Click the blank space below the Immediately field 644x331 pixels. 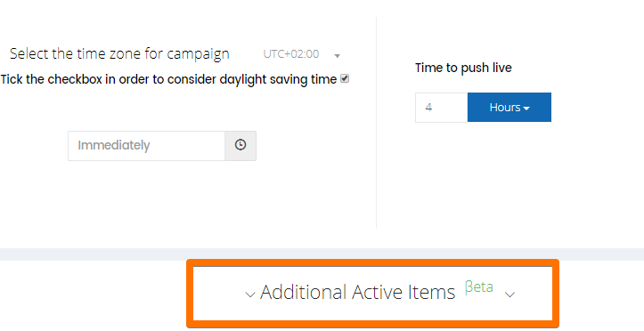click(162, 197)
